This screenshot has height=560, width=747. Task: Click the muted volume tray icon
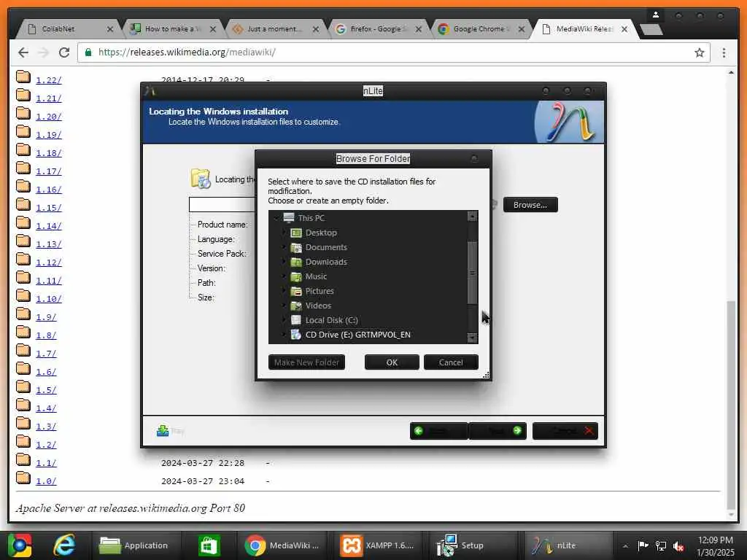coord(678,545)
